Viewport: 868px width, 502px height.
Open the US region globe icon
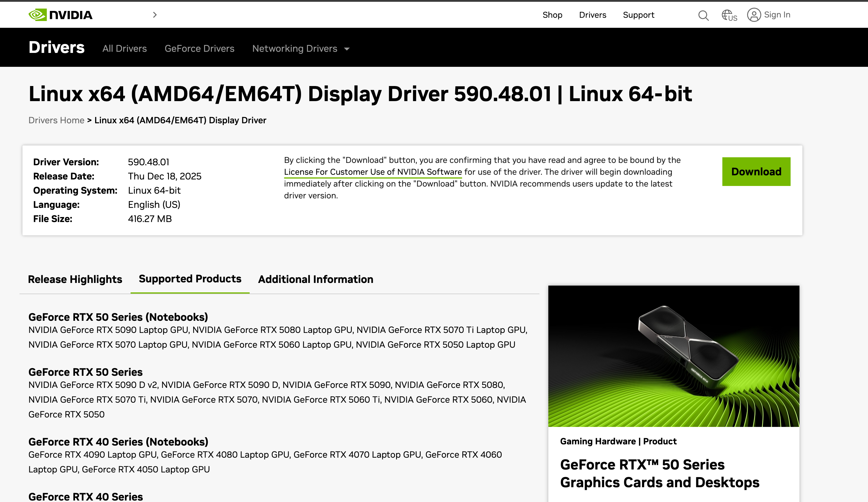(x=729, y=15)
